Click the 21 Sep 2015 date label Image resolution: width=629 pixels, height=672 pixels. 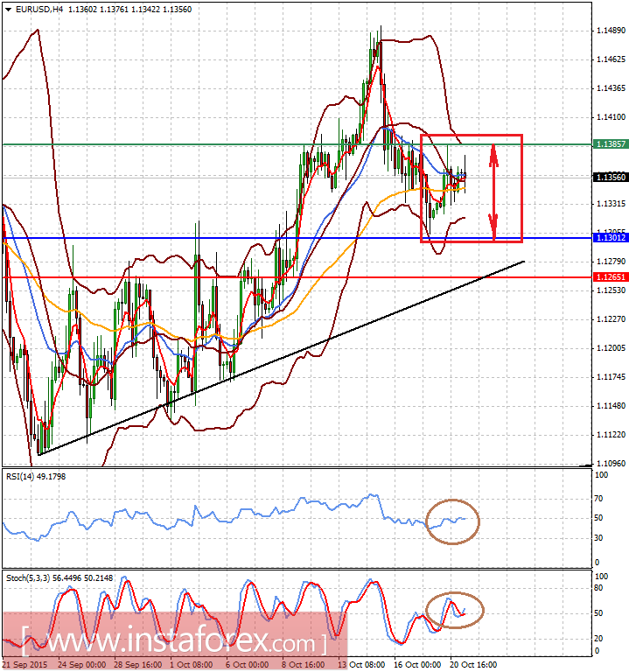(x=24, y=665)
